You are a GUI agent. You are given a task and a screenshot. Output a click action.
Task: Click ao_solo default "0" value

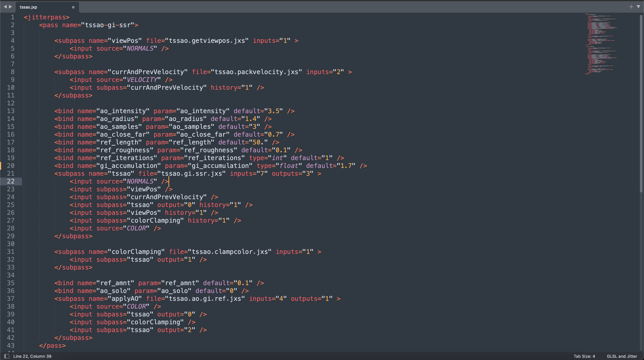tap(231, 291)
